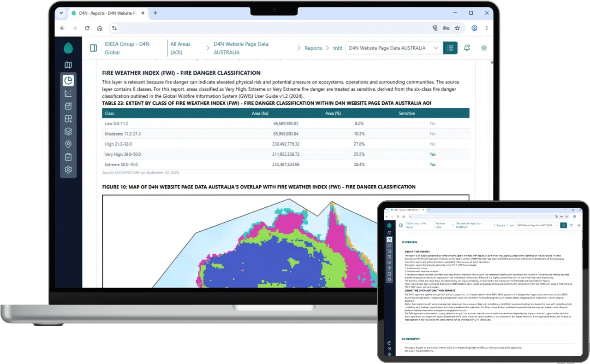Click the 'Low 0.0-11.2' table row label
590x364 pixels.
click(116, 123)
